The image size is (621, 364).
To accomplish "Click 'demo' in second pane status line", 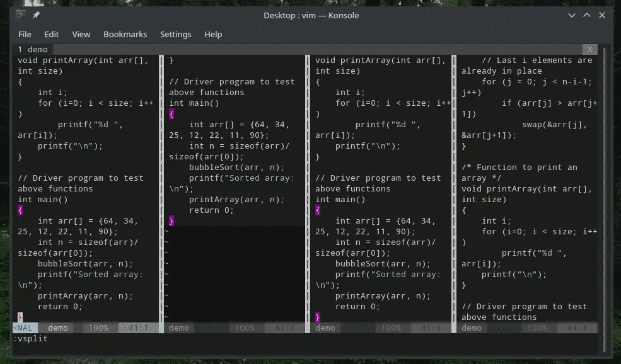I will click(179, 328).
